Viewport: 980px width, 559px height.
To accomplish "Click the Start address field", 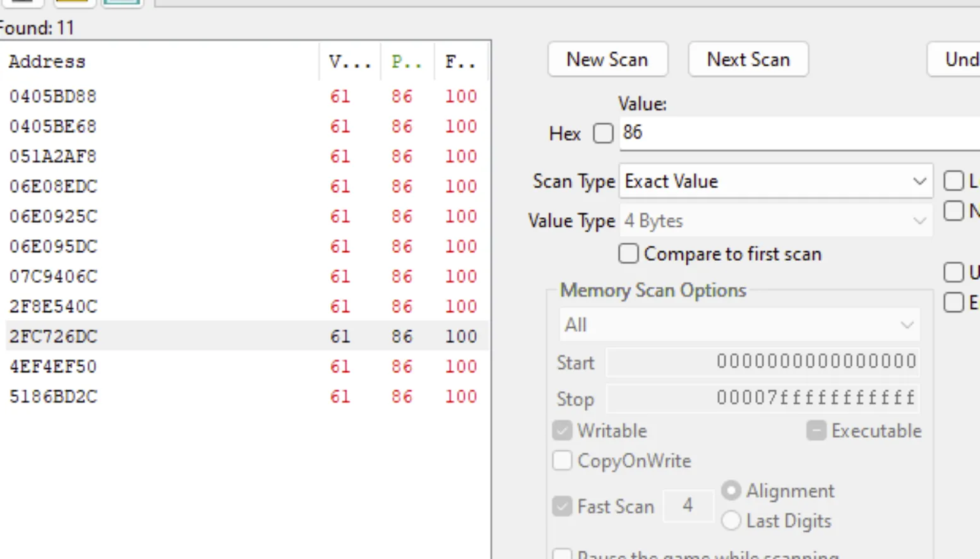I will [762, 362].
